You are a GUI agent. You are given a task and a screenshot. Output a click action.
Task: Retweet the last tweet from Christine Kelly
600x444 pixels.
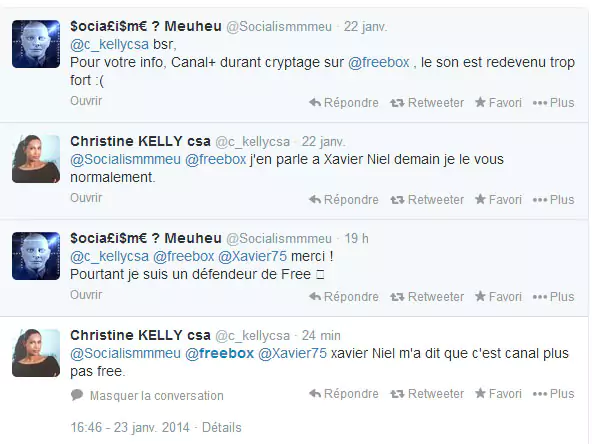pyautogui.click(x=426, y=395)
